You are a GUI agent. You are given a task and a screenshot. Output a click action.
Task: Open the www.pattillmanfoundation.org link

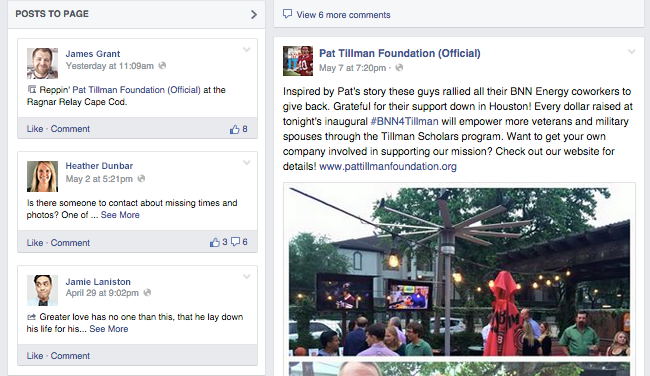(388, 166)
